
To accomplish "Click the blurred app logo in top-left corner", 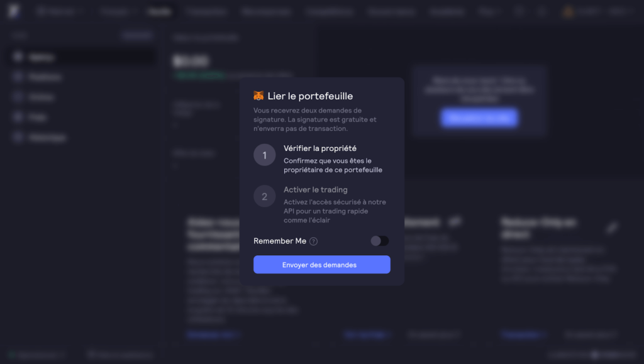I will point(14,11).
